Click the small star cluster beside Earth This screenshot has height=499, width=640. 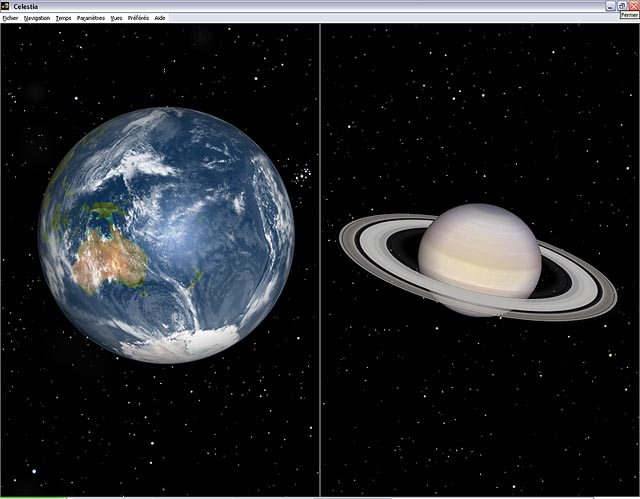click(x=302, y=175)
